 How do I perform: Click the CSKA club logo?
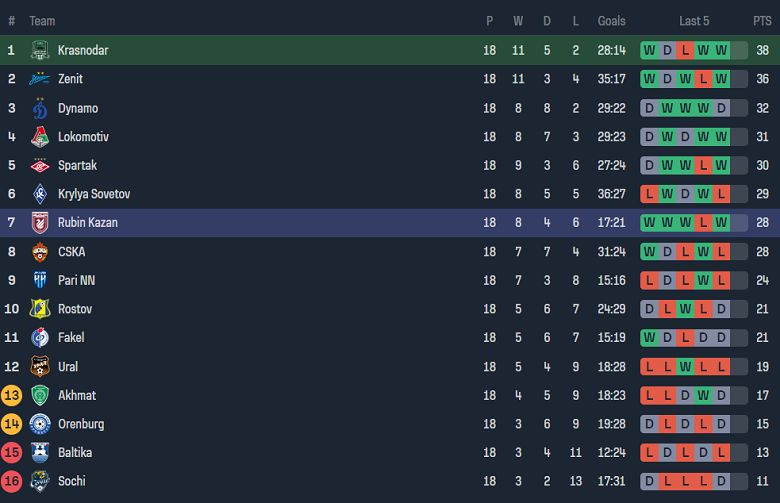40,252
